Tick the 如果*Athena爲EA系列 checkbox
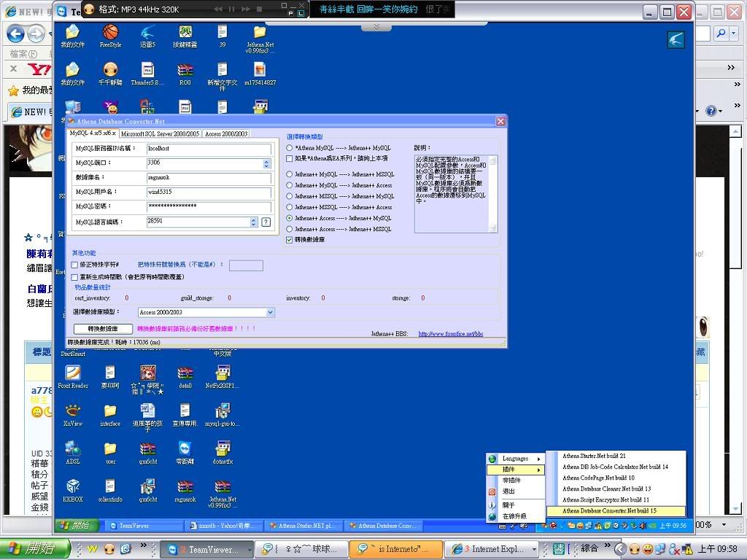The width and height of the screenshot is (747, 560). pos(289,158)
